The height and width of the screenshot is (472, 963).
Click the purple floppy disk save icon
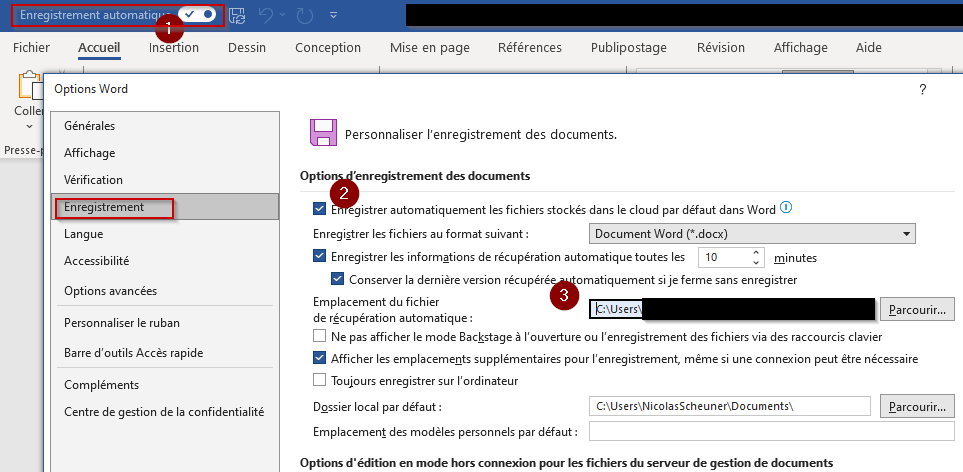pyautogui.click(x=323, y=133)
